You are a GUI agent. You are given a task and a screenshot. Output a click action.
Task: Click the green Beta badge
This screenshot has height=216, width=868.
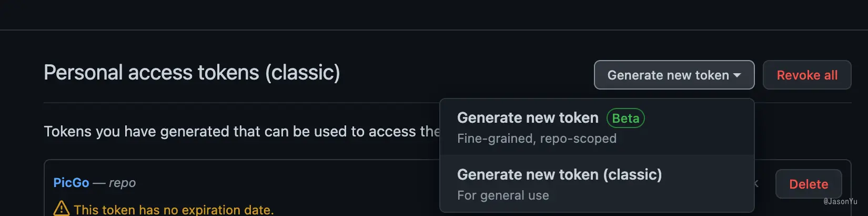pyautogui.click(x=625, y=119)
